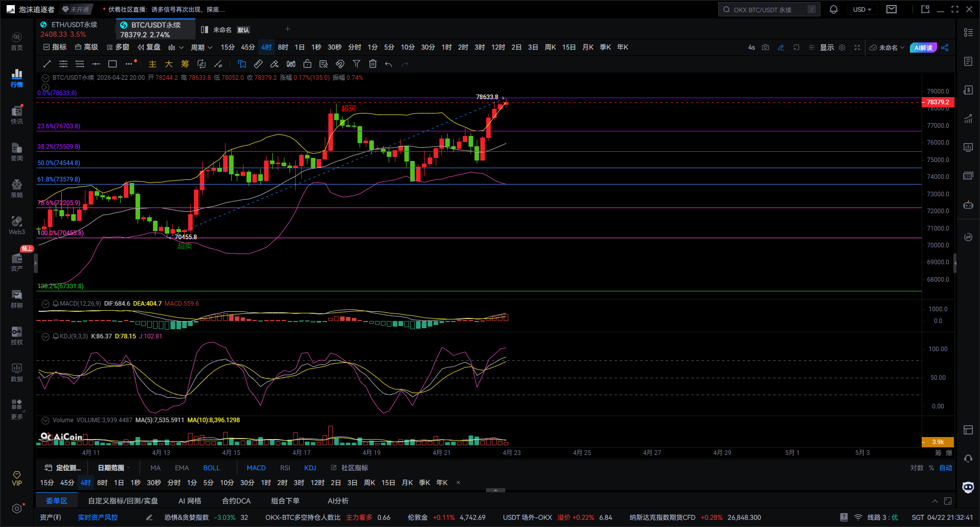Click the filter funnel icon in toolbar
Viewport: 980px width, 527px height.
point(357,64)
